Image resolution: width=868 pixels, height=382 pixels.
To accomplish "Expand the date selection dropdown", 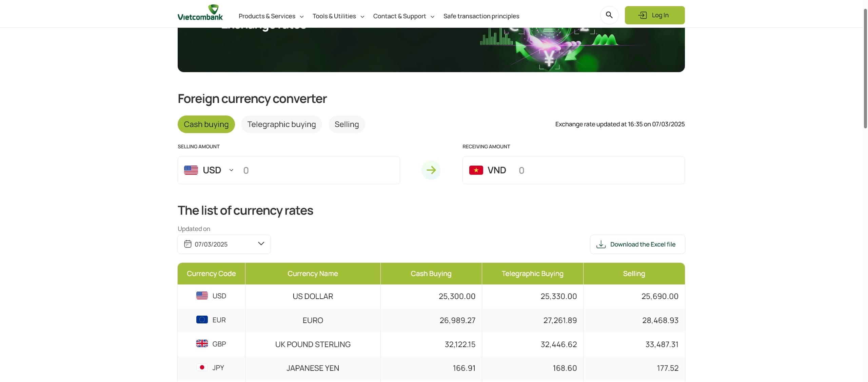I will [261, 244].
